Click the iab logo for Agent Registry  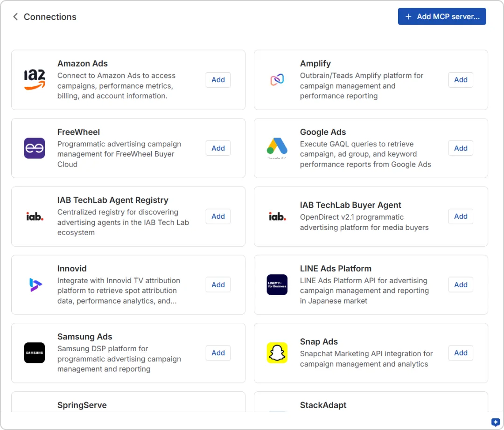point(35,216)
